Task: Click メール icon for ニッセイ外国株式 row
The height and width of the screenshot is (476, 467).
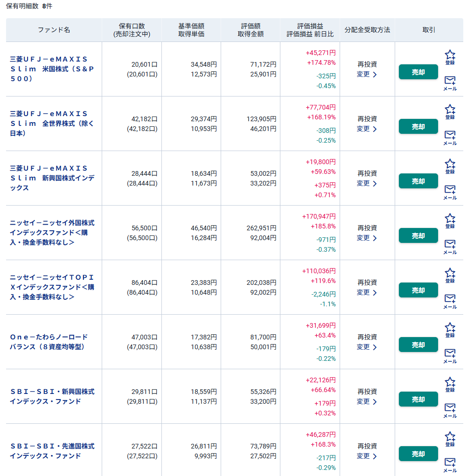Action: [450, 247]
